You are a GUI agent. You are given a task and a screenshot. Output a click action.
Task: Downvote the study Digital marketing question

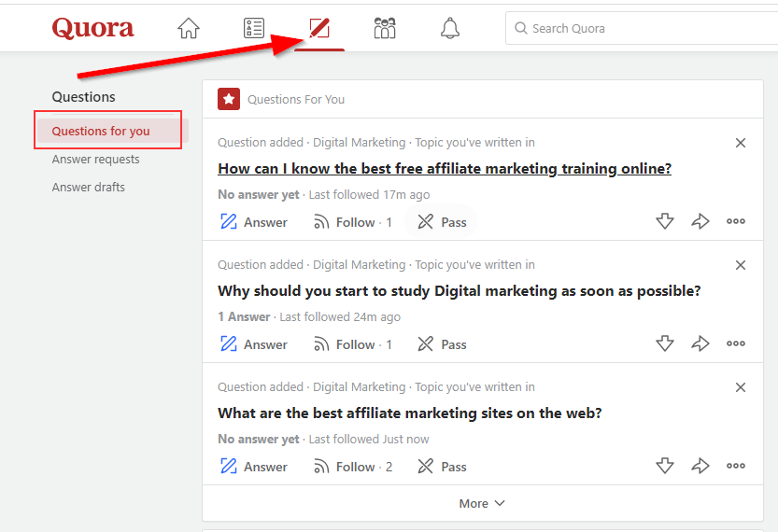click(x=665, y=343)
